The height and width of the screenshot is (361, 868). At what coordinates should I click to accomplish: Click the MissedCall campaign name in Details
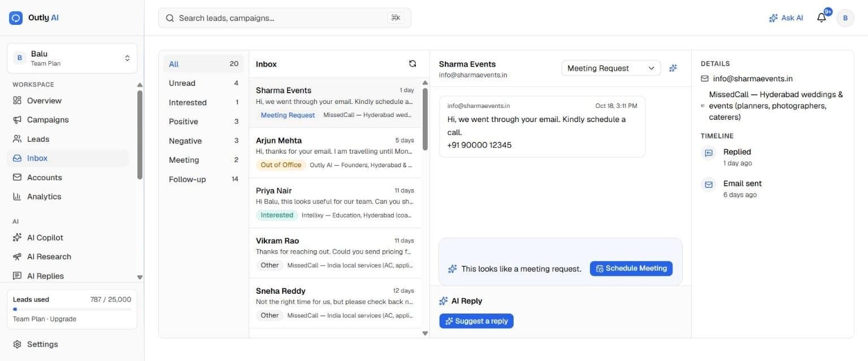click(776, 106)
